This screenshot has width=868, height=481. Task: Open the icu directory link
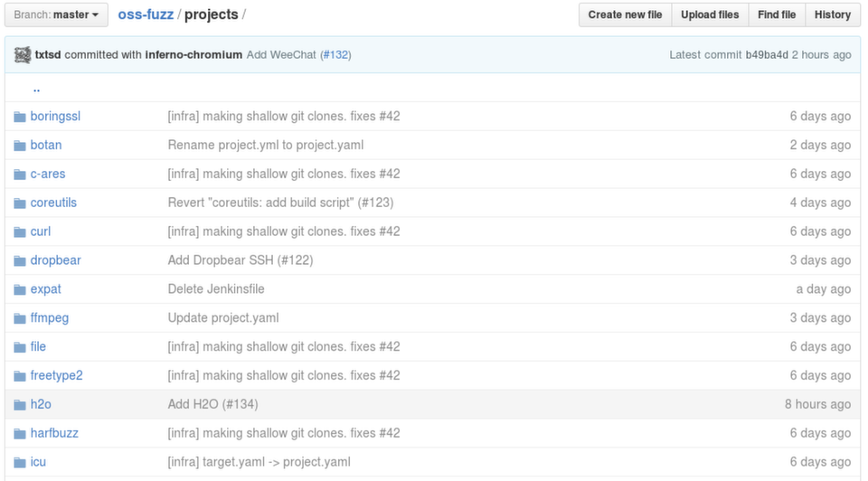(38, 462)
